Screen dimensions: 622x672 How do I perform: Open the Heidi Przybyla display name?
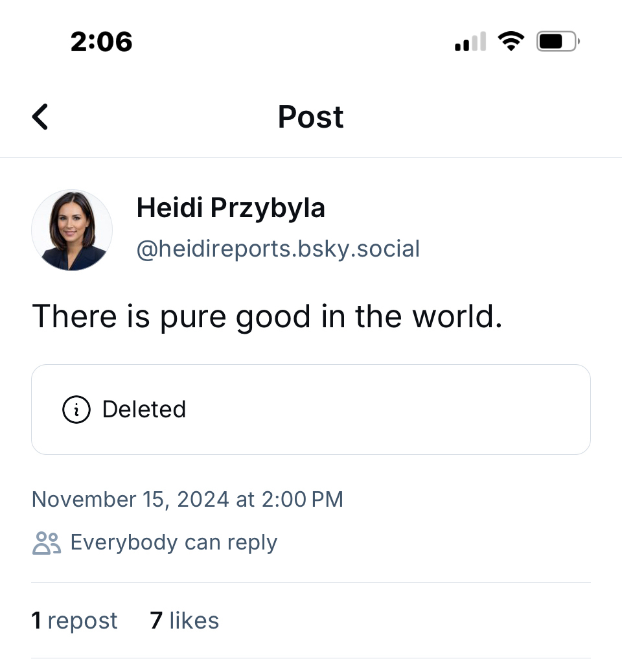coord(231,208)
